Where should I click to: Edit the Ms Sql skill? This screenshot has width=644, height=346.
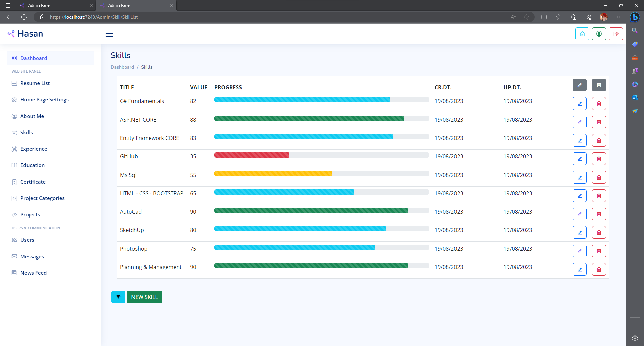click(x=580, y=177)
